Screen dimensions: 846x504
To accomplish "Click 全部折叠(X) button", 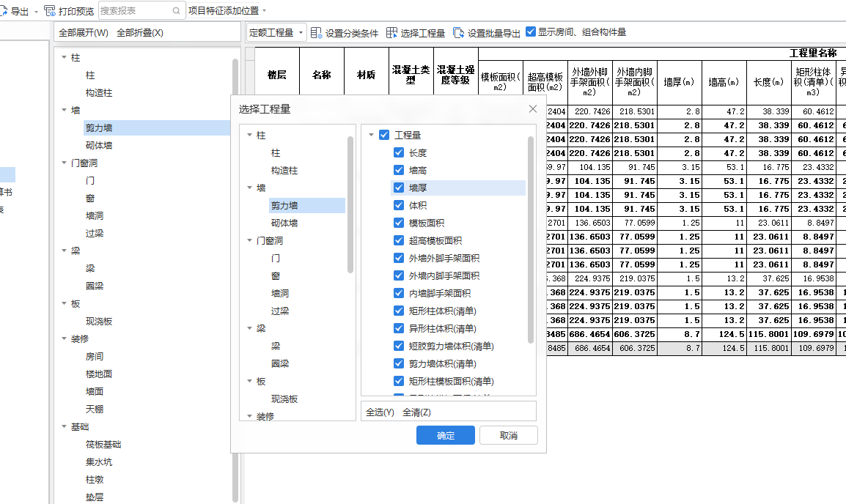I will [140, 33].
